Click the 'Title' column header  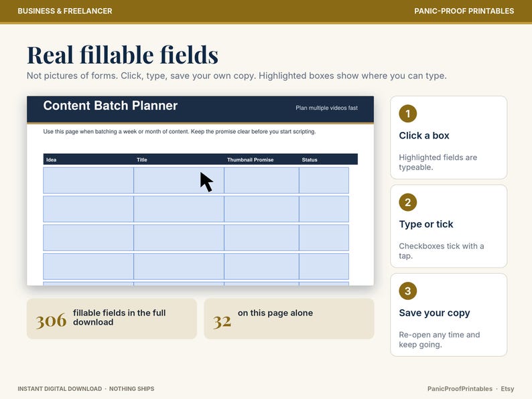point(142,160)
